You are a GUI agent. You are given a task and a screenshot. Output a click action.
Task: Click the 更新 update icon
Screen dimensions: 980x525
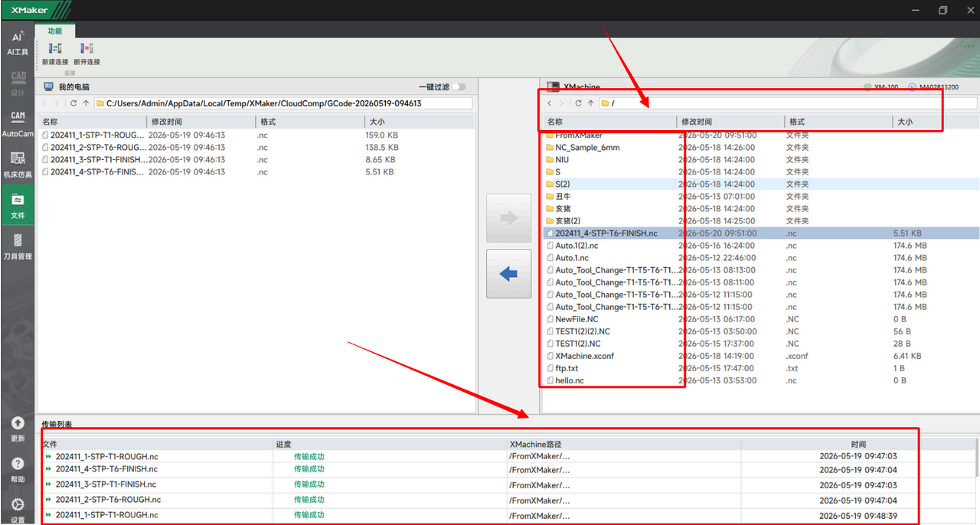coord(18,429)
